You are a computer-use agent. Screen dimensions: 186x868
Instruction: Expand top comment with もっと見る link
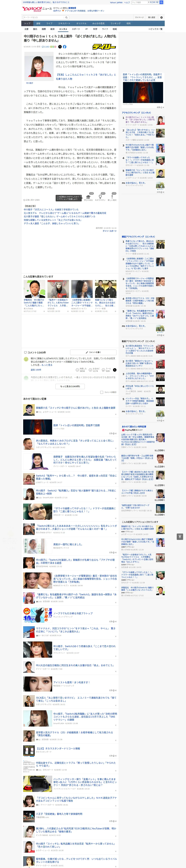[x=47, y=365]
